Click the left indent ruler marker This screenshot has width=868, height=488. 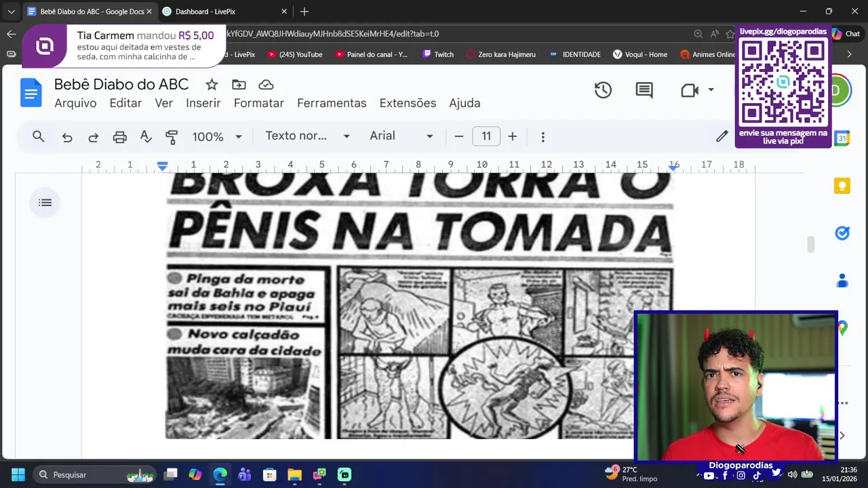(x=162, y=165)
